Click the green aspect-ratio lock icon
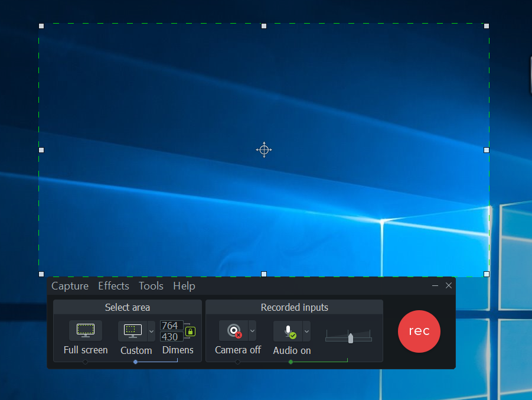 189,331
